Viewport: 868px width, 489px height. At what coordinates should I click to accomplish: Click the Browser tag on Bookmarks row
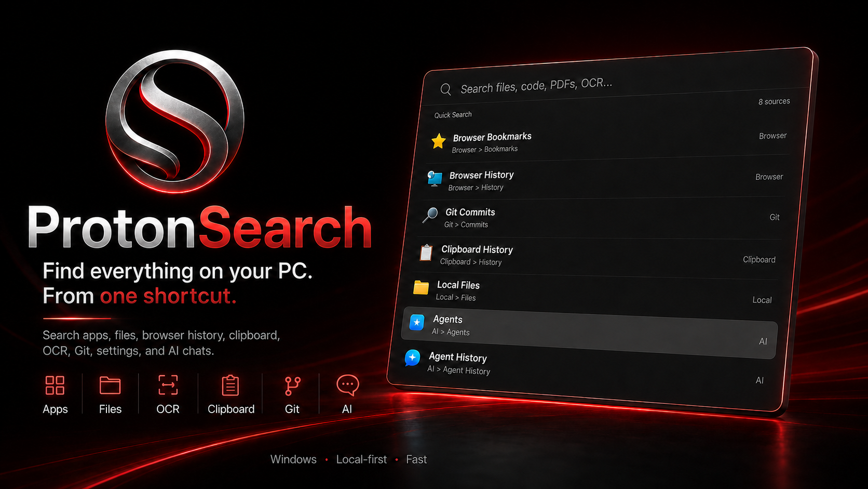pyautogui.click(x=772, y=136)
